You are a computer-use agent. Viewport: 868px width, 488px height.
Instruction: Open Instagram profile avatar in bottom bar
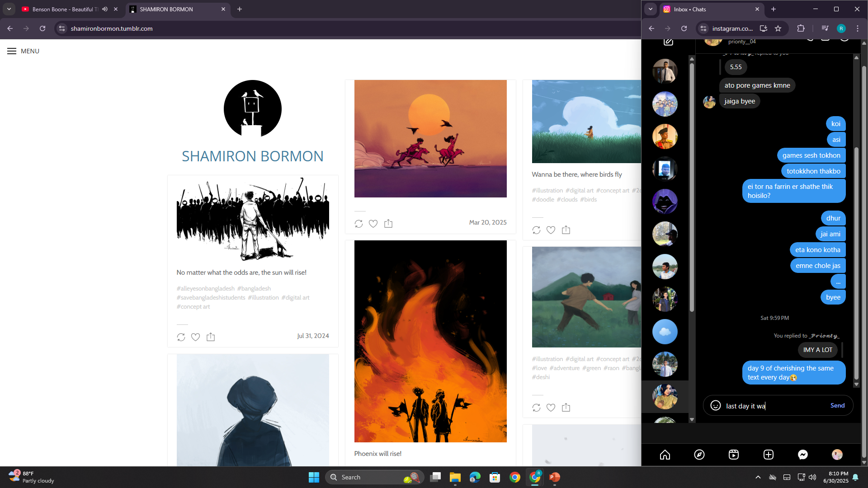tap(837, 455)
